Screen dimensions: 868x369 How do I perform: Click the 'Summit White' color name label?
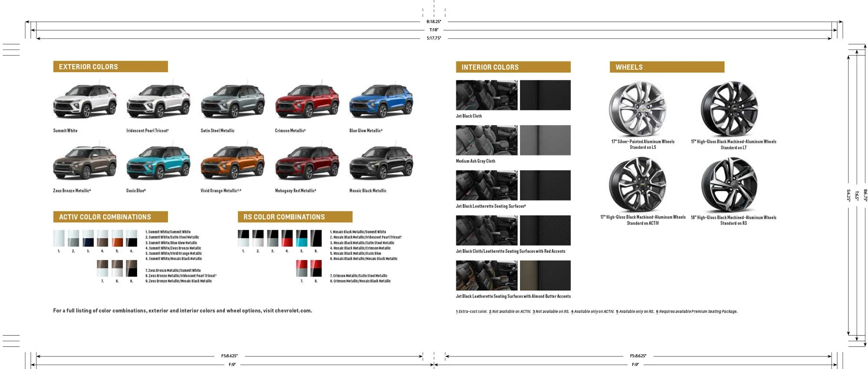(65, 131)
